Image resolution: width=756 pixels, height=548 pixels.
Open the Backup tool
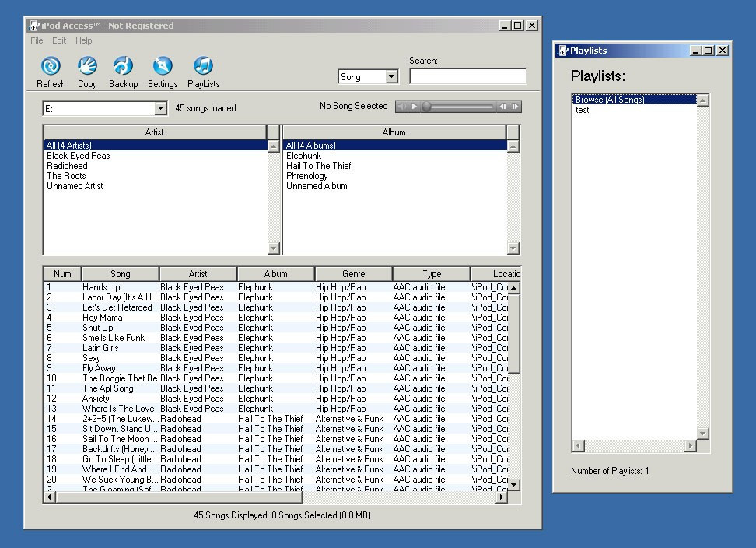click(123, 66)
